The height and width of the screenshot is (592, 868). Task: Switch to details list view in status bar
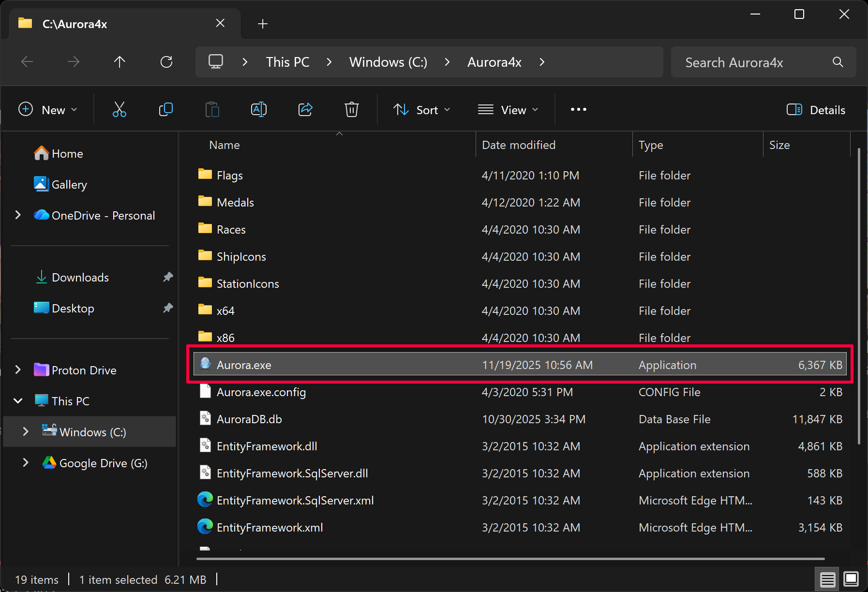coord(827,578)
